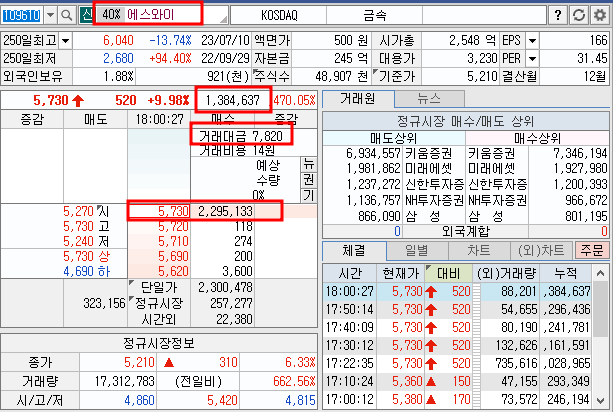Open the stock code history dropdown arrow
This screenshot has height=412, width=613.
(50, 15)
